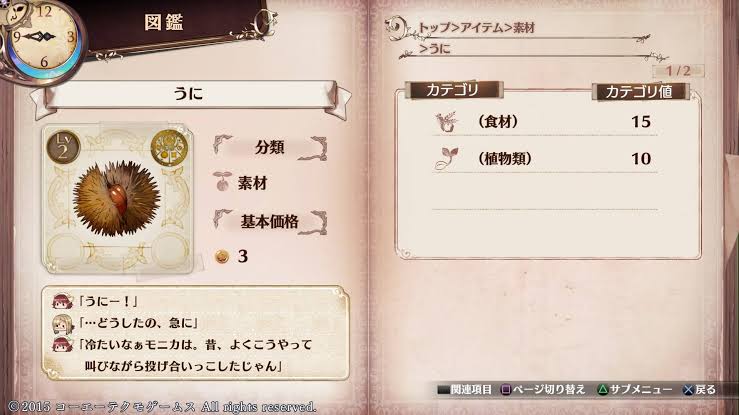Screen dimensions: 739x415
Task: Click the red-haired girl portrait on first line
Action: coord(63,301)
